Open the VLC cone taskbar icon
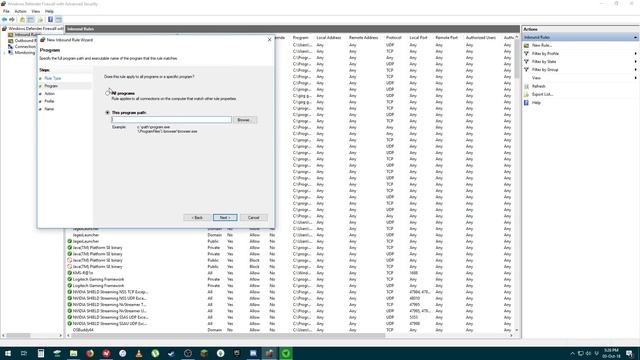640x360 pixels. coord(139,353)
